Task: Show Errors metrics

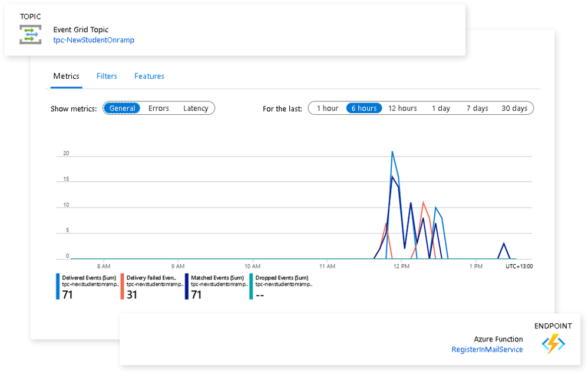Action: (x=158, y=108)
